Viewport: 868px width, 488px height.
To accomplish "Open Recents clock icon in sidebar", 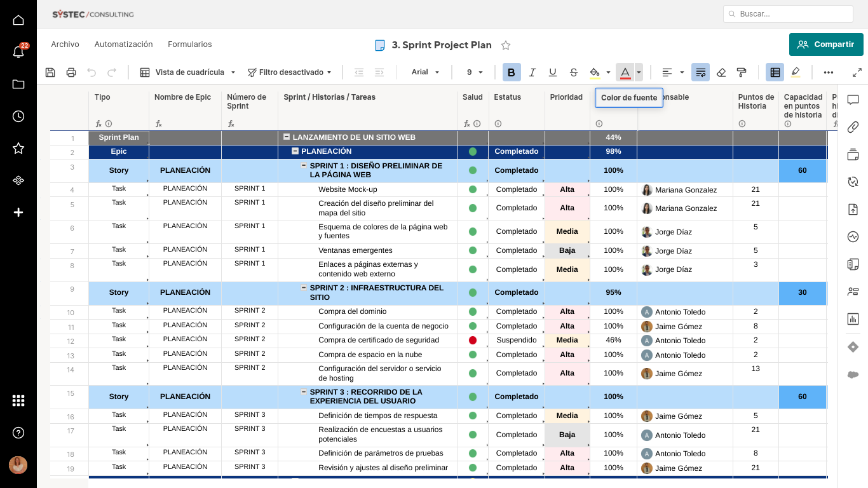I will [18, 116].
